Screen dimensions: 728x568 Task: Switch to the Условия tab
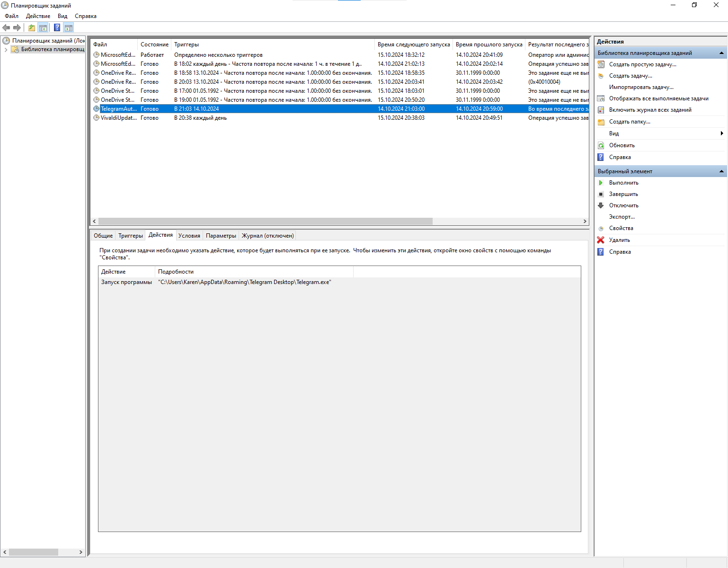click(x=189, y=236)
